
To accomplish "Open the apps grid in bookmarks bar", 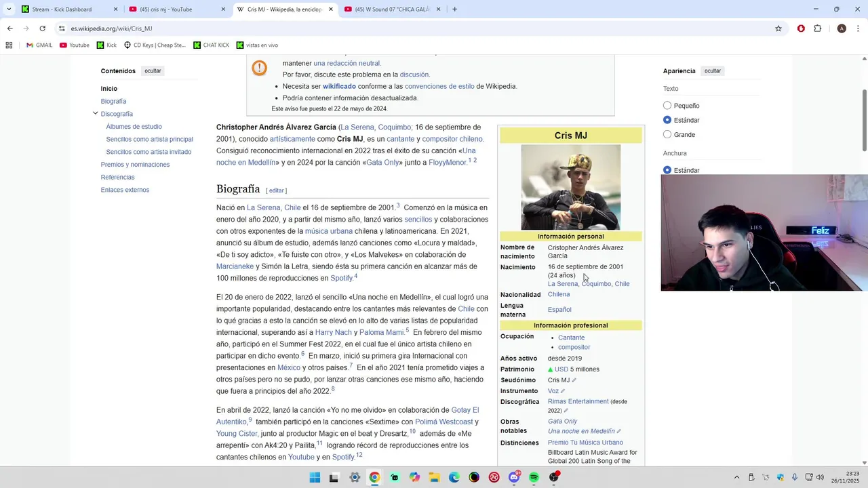I will point(9,45).
